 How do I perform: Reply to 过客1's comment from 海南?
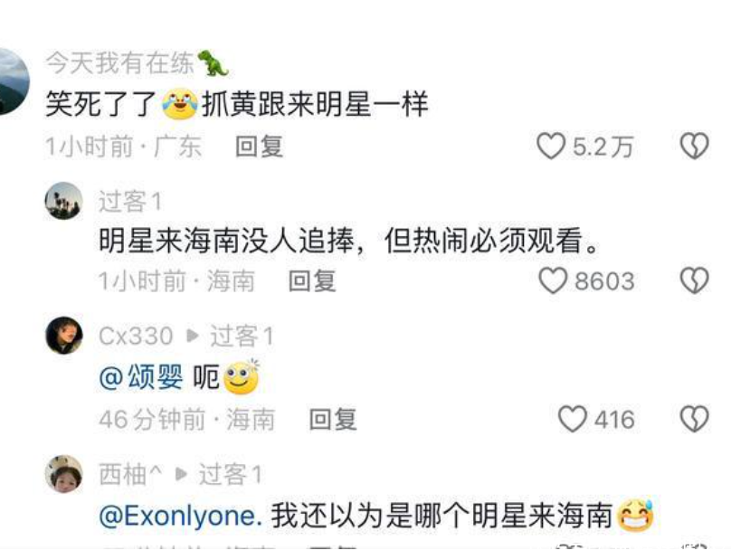(x=312, y=280)
